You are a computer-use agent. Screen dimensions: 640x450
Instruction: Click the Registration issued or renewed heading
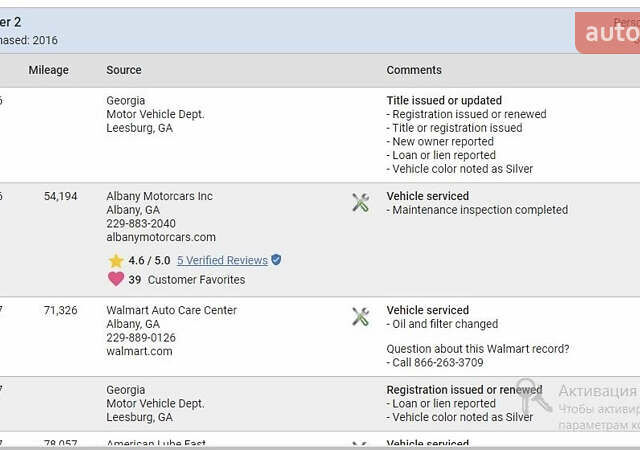tap(464, 390)
